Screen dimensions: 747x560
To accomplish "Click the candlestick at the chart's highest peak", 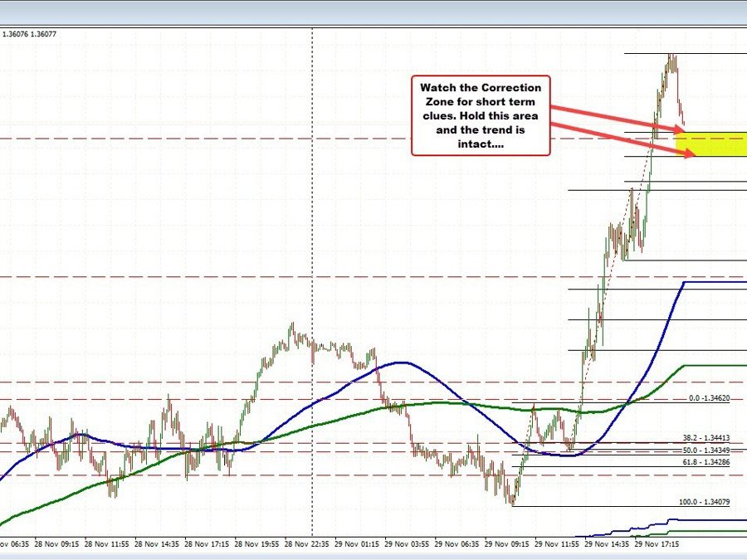I will click(x=671, y=58).
